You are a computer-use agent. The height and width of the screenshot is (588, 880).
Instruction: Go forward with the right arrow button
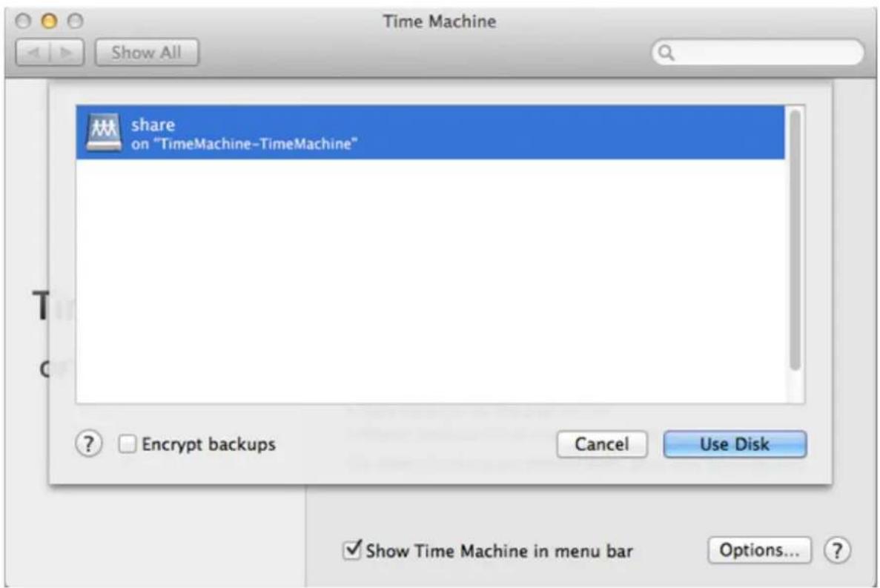tap(67, 53)
